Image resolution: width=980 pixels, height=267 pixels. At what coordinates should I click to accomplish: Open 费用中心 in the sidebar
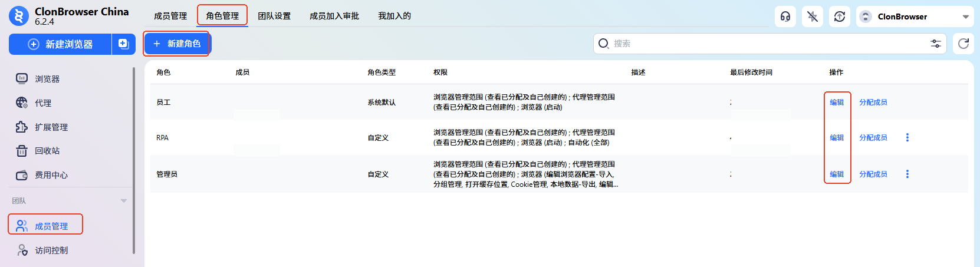coord(51,175)
